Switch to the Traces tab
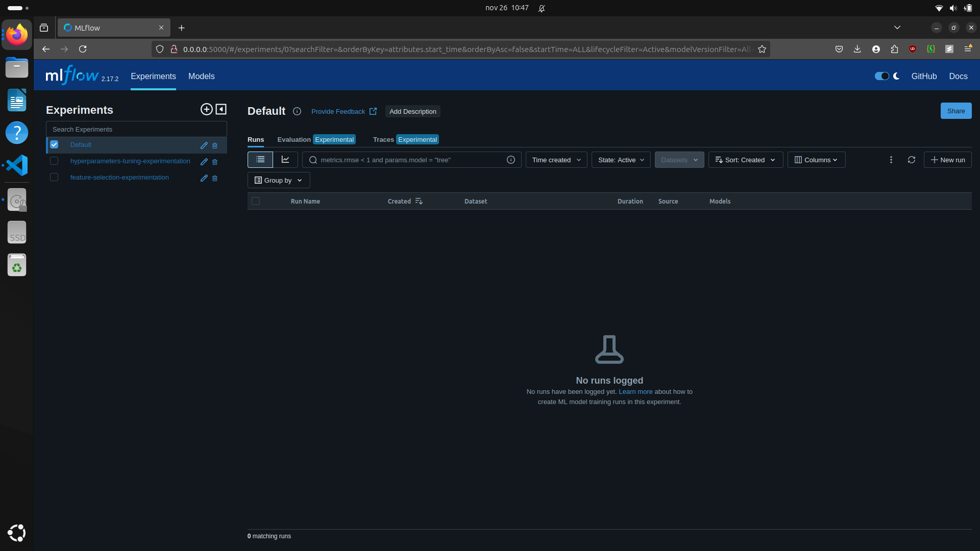Viewport: 980px width, 551px height. point(383,139)
